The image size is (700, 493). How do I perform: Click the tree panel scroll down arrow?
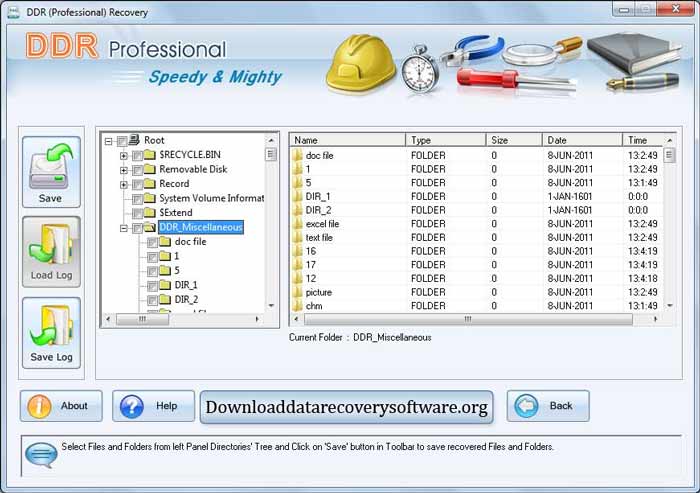point(271,306)
